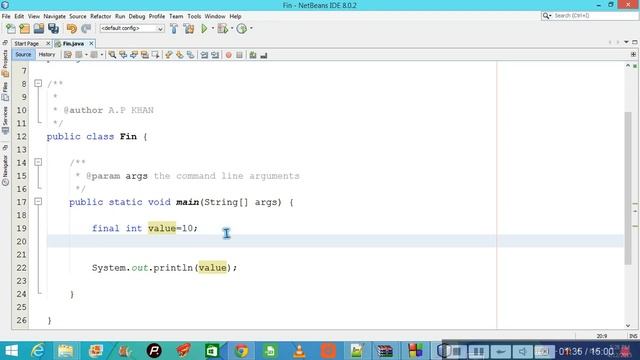
Task: Select the Fin.java editor tab
Action: pos(73,43)
